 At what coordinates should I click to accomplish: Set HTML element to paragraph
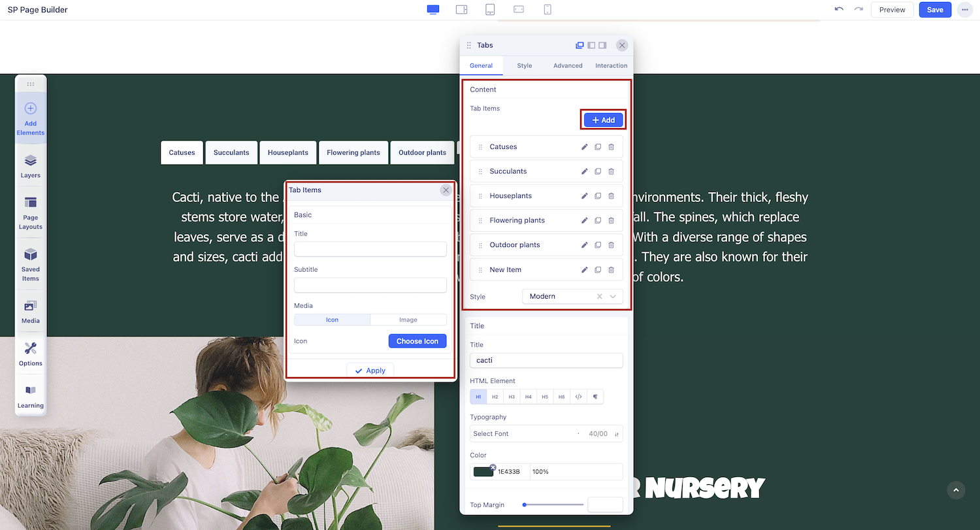pyautogui.click(x=595, y=397)
